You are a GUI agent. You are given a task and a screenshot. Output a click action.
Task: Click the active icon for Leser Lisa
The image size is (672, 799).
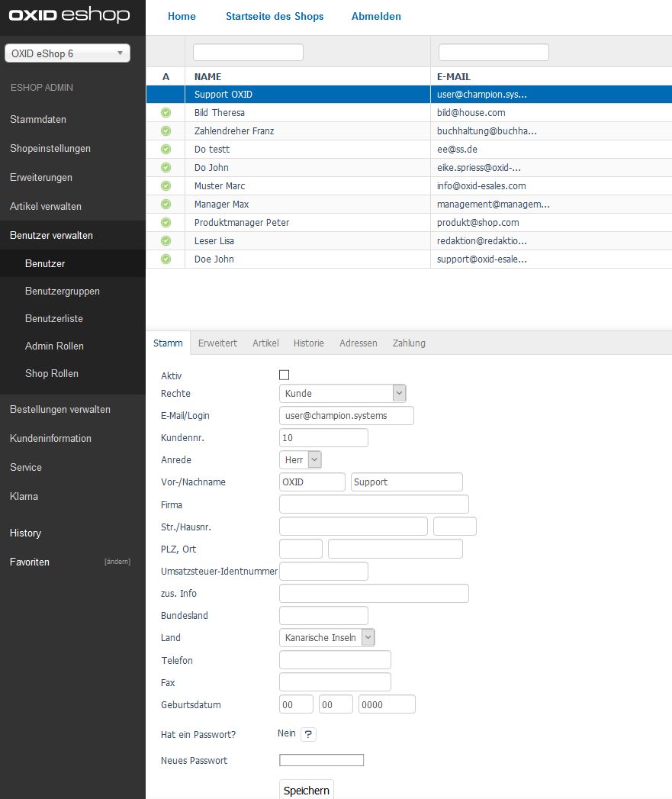click(166, 241)
